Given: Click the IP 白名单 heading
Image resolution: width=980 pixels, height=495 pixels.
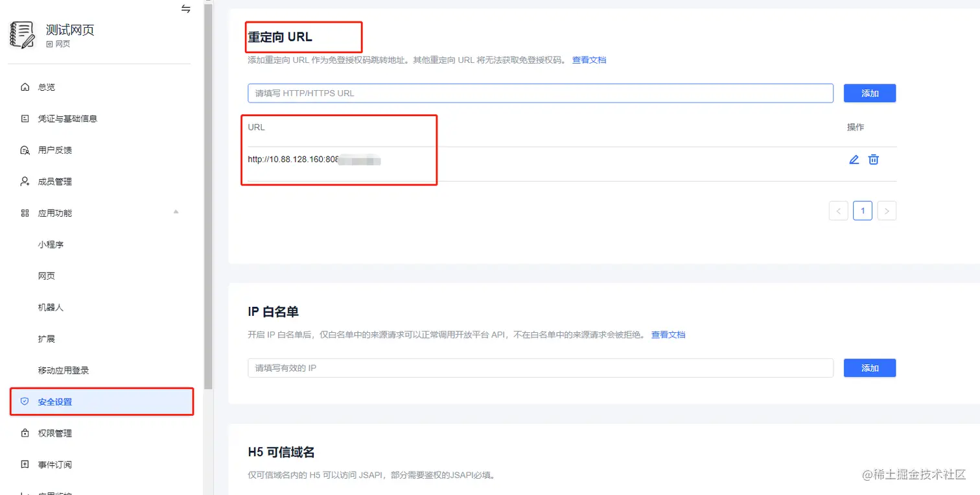Looking at the screenshot, I should [273, 311].
